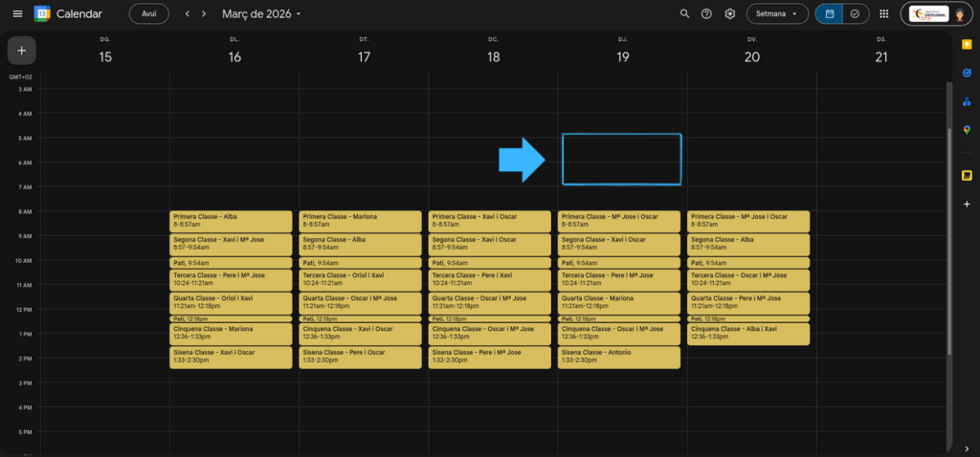Click the Create event plus button
Screen dimensions: 980x457
pos(21,50)
